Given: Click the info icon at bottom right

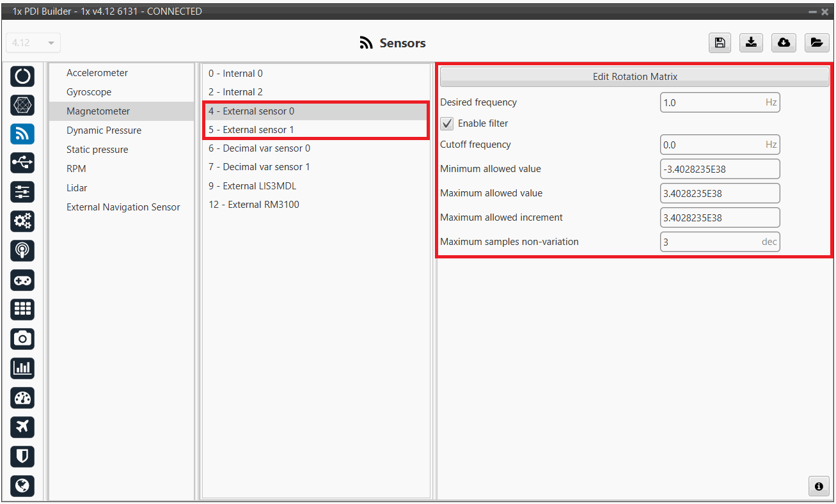Looking at the screenshot, I should (819, 486).
